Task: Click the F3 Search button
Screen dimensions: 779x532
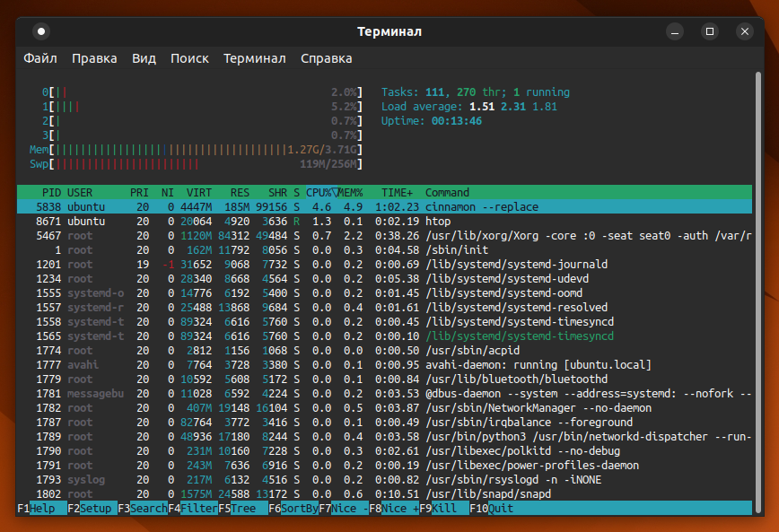Action: coord(143,508)
